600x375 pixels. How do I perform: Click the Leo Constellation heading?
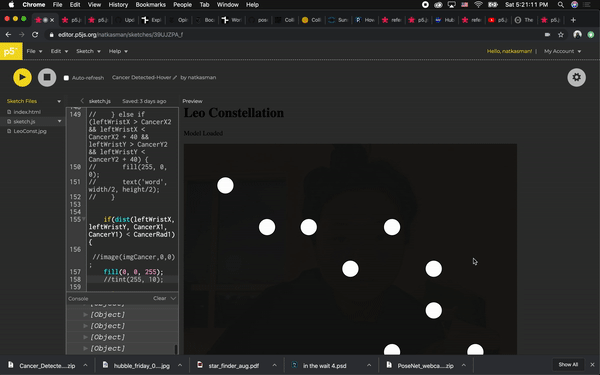click(234, 113)
